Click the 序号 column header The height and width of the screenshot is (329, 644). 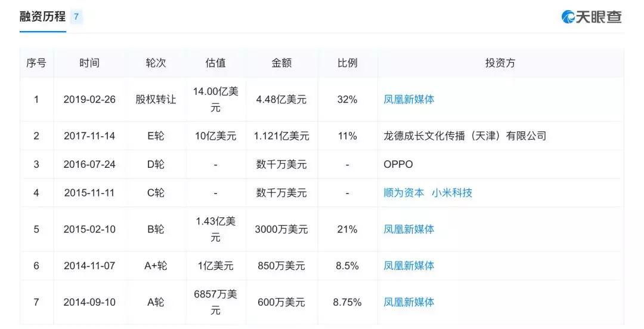[x=36, y=63]
